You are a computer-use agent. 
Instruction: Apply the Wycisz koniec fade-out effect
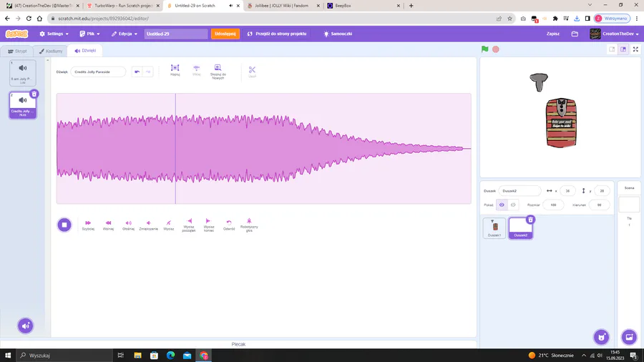tap(209, 225)
